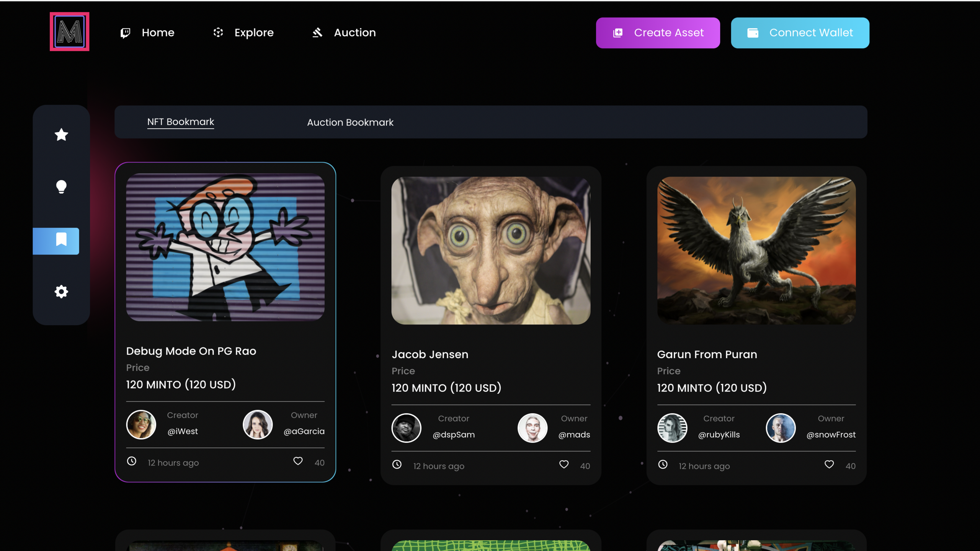Click owner @snowFrost avatar
The width and height of the screenshot is (980, 551).
pyautogui.click(x=780, y=428)
